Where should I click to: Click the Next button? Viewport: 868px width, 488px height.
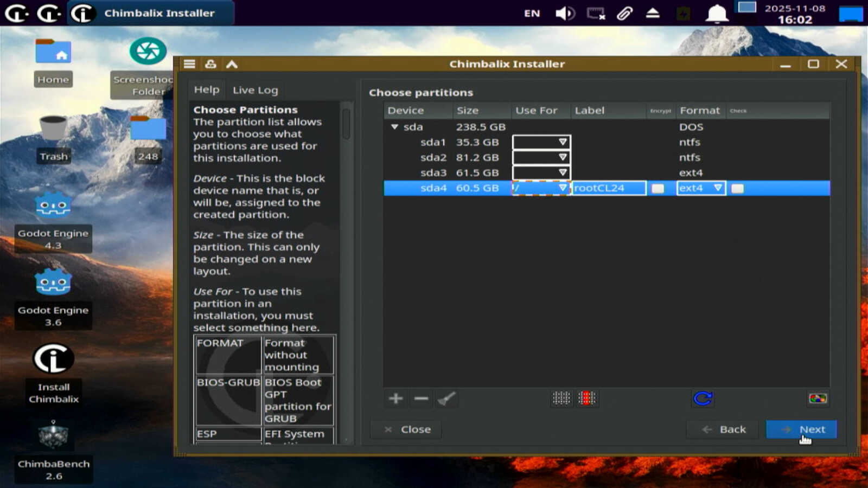pyautogui.click(x=801, y=429)
